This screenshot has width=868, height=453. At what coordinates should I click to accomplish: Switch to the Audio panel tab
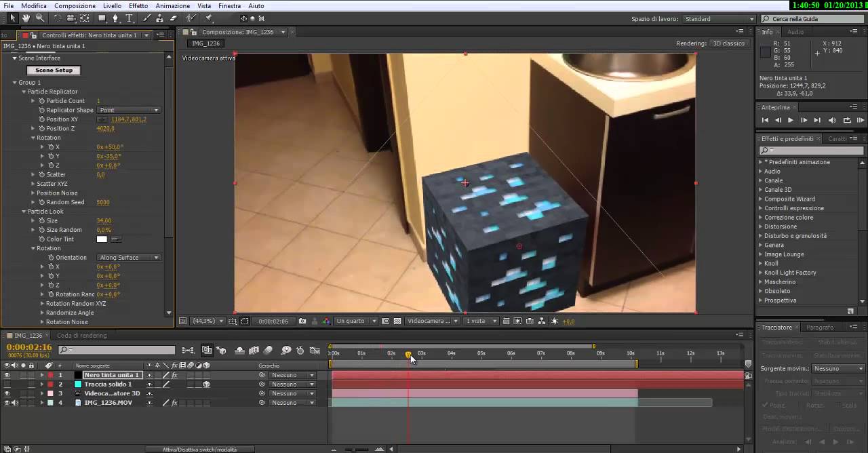point(795,32)
